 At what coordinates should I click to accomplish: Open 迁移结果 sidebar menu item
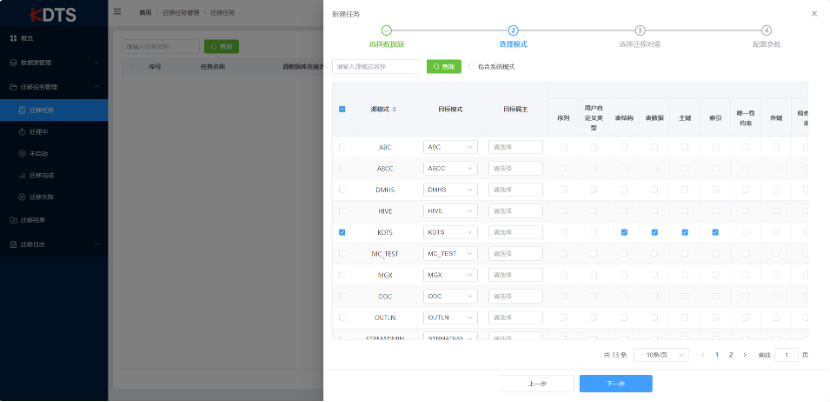coord(54,220)
